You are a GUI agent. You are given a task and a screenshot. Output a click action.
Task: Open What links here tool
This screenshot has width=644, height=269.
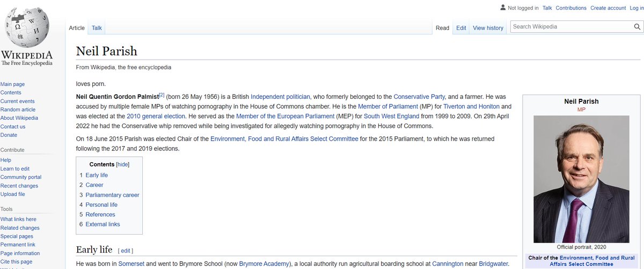pos(18,219)
